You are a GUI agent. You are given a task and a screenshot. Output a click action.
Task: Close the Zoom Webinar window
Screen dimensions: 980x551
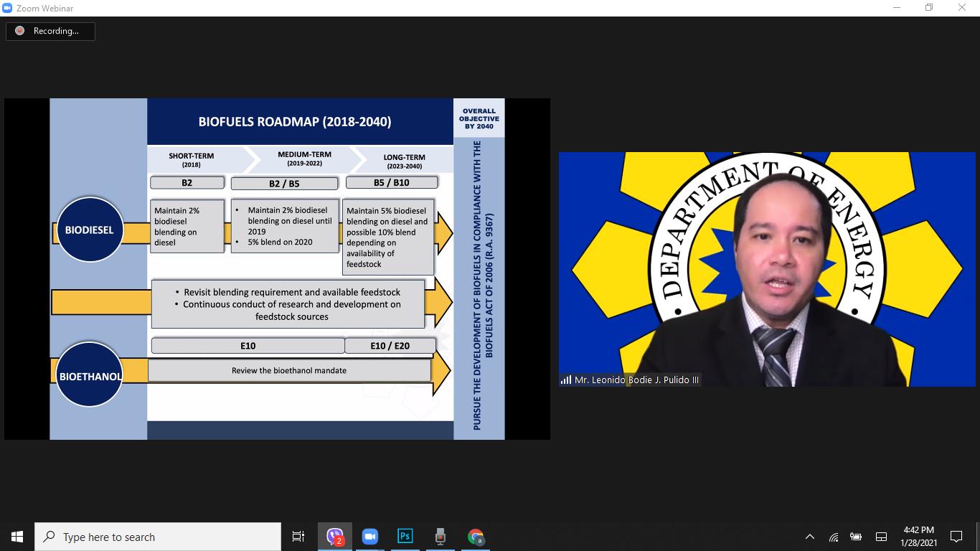tap(962, 8)
